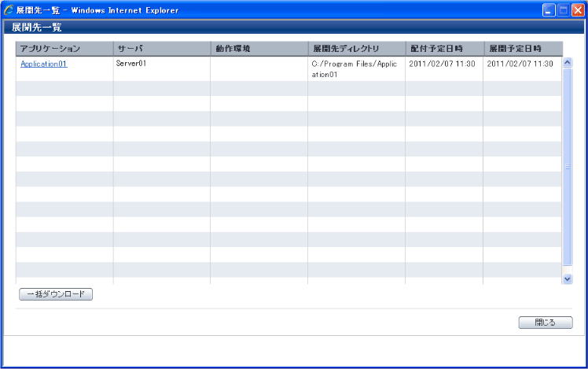588x369 pixels.
Task: Select the サーバ column header
Action: coord(161,49)
